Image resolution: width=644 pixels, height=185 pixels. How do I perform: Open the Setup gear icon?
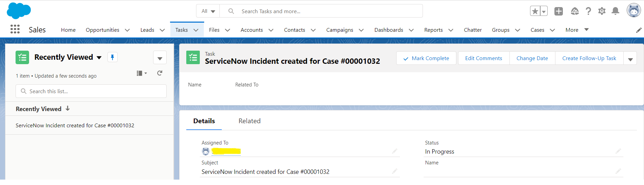point(602,11)
